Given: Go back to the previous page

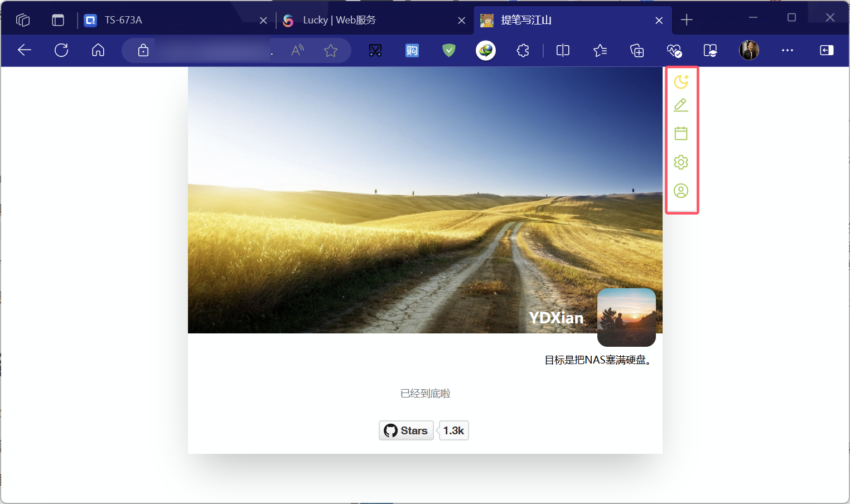Looking at the screenshot, I should pos(25,50).
